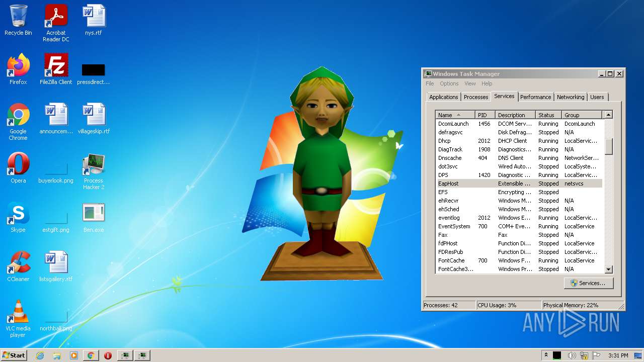Switch to Performance tab
The width and height of the screenshot is (644, 362).
(x=535, y=97)
